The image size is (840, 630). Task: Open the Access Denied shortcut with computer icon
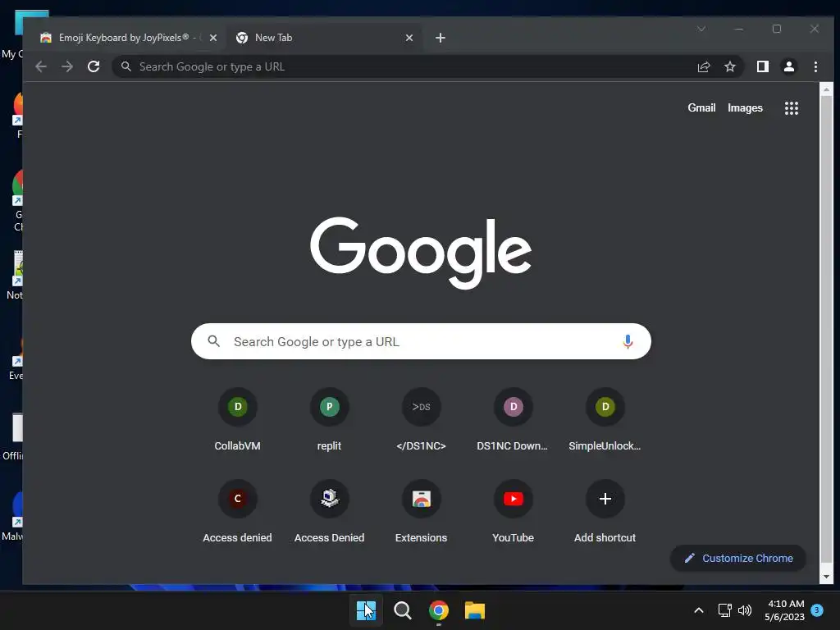point(329,512)
